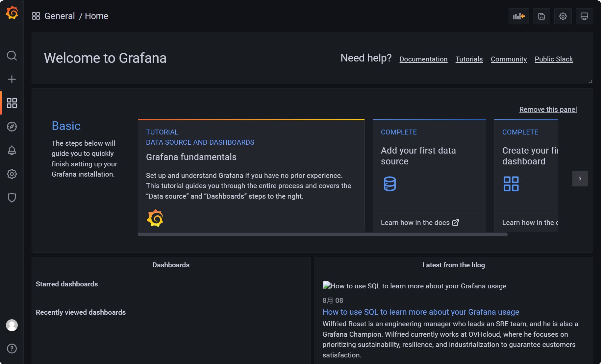Click the database icon on data source card
Viewport: 601px width, 364px height.
389,184
